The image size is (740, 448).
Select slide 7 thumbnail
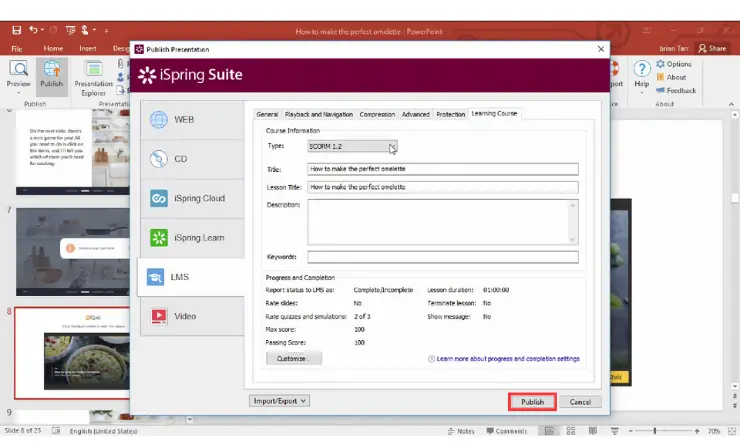click(73, 252)
